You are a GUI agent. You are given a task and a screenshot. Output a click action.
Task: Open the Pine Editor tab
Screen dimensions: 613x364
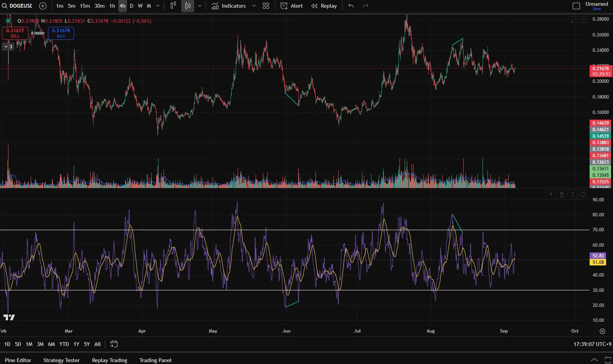click(x=18, y=360)
